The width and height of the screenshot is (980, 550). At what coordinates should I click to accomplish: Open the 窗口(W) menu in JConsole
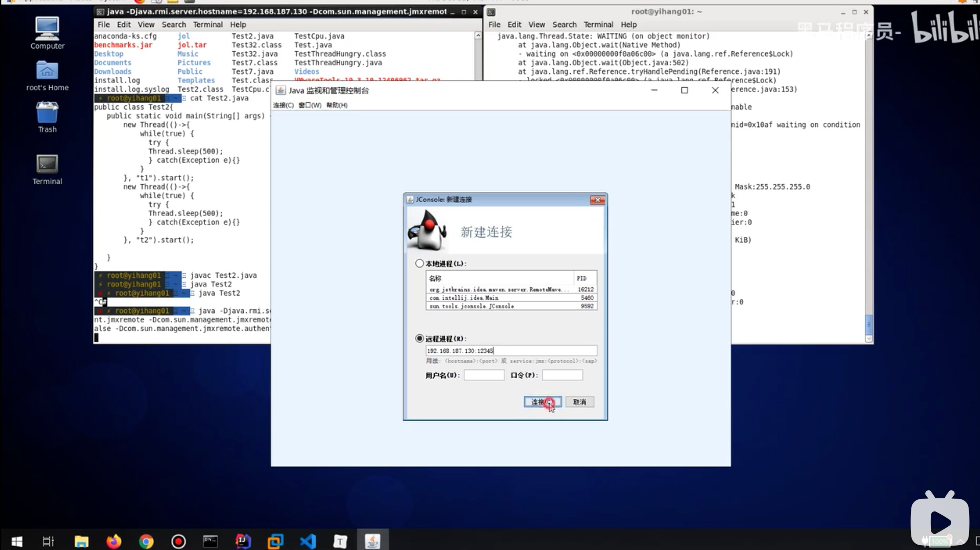click(x=310, y=105)
